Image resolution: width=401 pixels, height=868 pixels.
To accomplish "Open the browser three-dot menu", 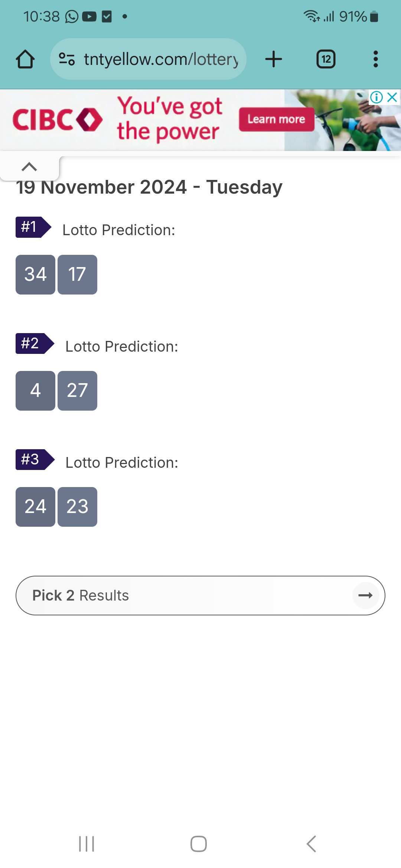I will (x=375, y=59).
